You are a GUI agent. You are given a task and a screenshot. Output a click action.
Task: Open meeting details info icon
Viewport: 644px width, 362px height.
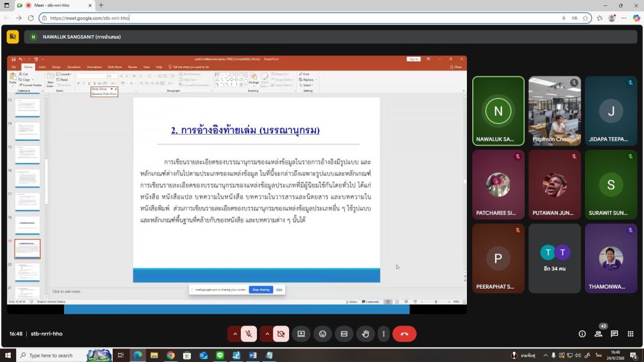(x=582, y=334)
